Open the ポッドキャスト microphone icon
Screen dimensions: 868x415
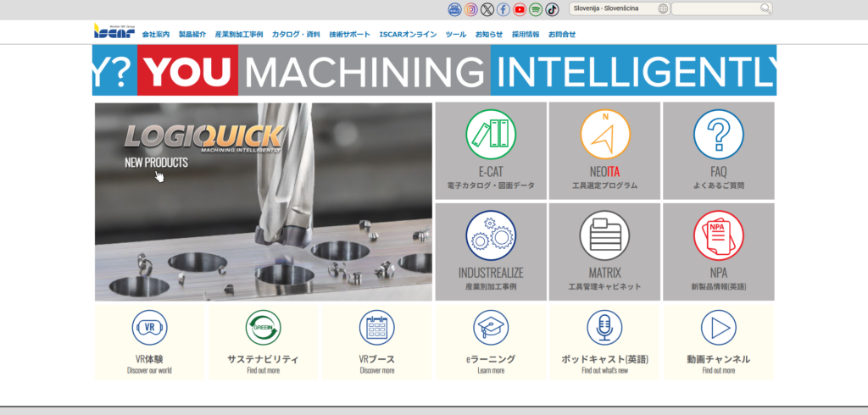604,327
